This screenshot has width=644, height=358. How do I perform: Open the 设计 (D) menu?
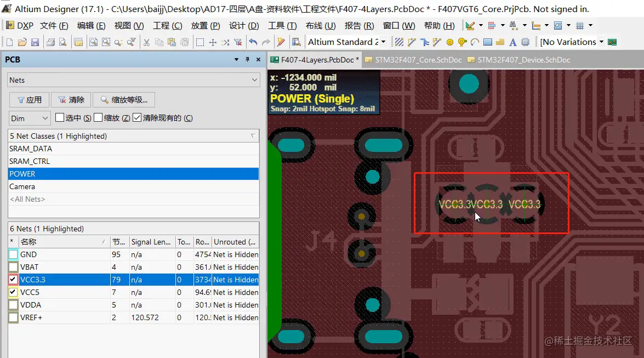point(243,25)
